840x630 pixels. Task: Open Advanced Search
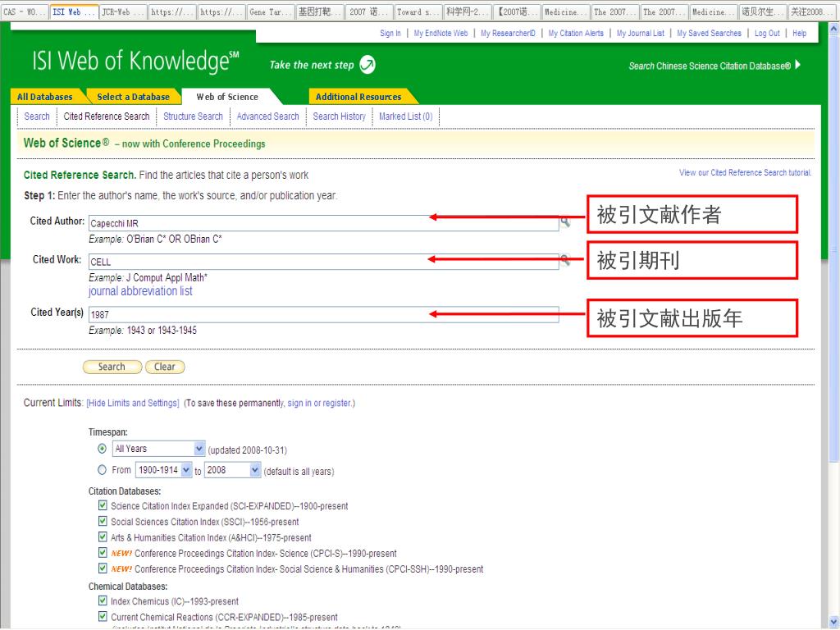268,116
